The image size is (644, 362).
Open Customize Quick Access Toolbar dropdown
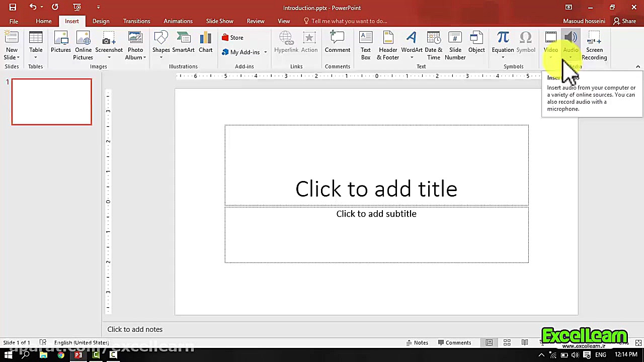click(x=98, y=7)
